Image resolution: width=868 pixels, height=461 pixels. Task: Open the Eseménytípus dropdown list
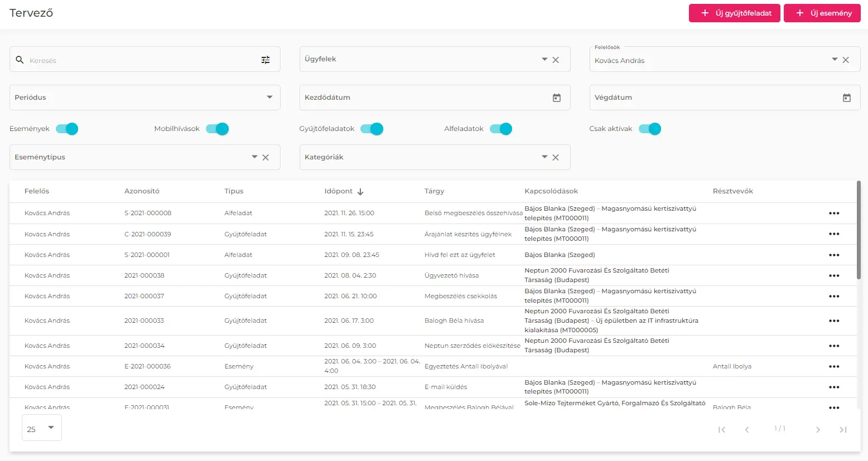point(254,157)
